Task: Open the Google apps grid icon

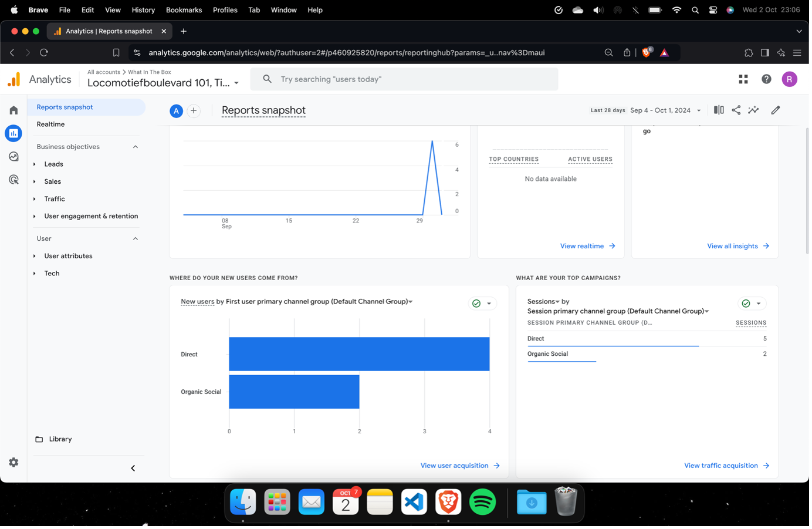Action: pos(743,79)
